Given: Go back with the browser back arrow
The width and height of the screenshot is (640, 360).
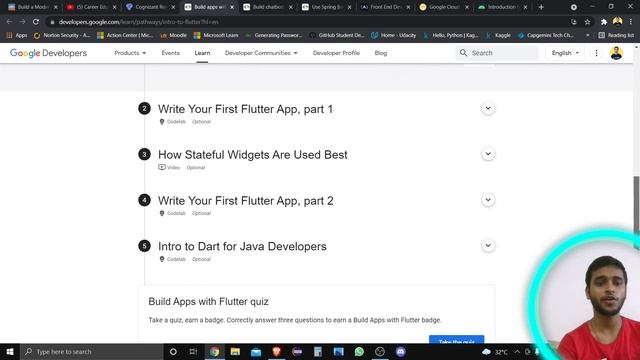Looking at the screenshot, I should click(x=9, y=22).
